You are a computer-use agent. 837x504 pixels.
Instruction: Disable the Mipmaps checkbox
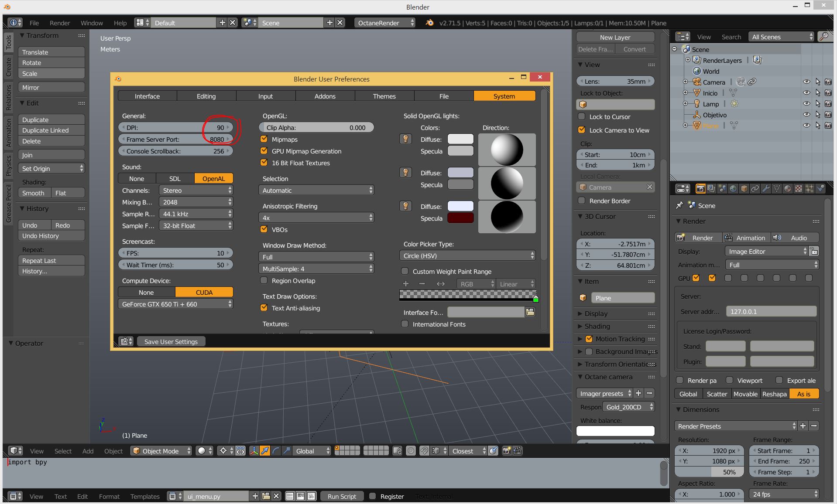pyautogui.click(x=264, y=139)
